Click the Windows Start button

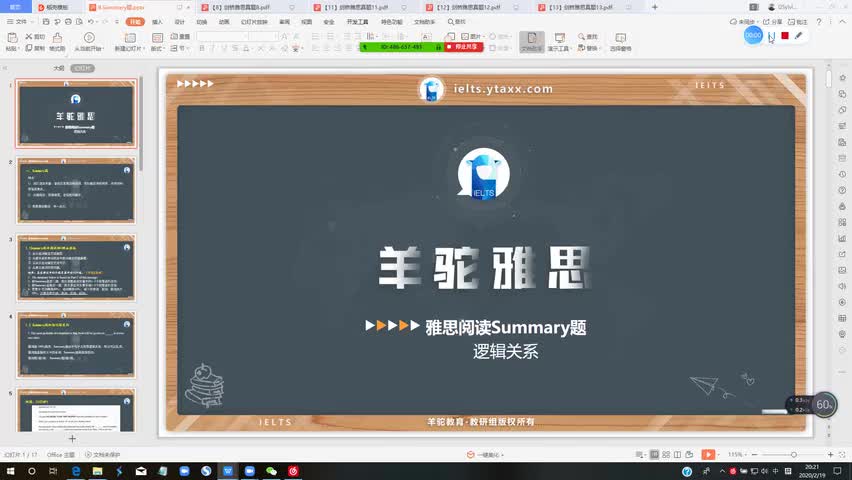click(x=10, y=471)
